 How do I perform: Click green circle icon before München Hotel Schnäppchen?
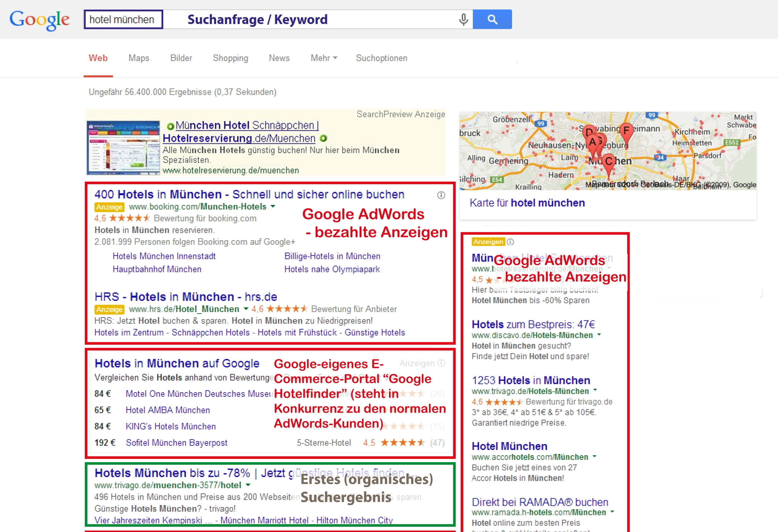pyautogui.click(x=170, y=126)
